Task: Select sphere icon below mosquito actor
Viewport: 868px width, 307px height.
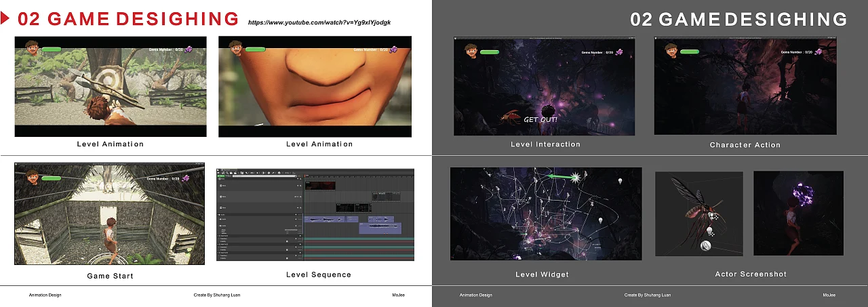Action: [x=706, y=246]
